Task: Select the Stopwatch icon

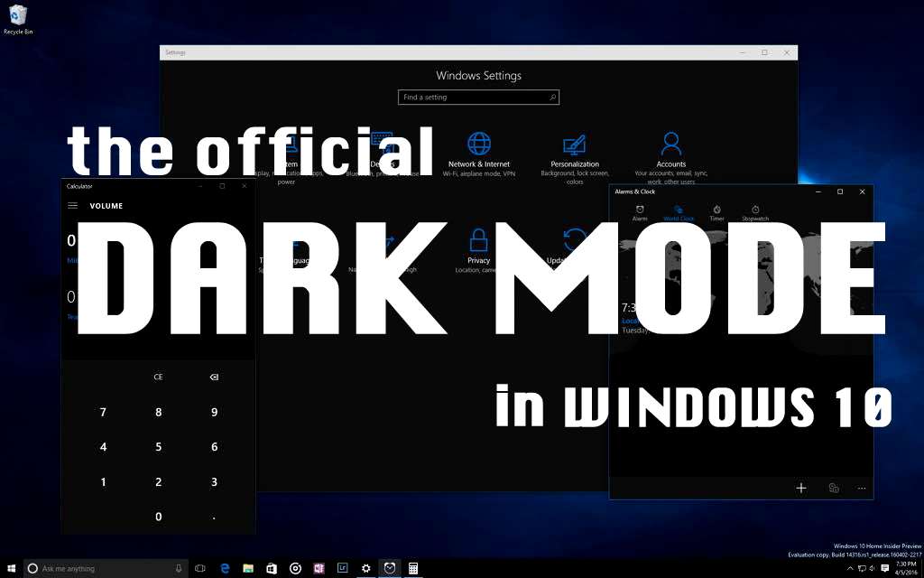Action: point(754,213)
